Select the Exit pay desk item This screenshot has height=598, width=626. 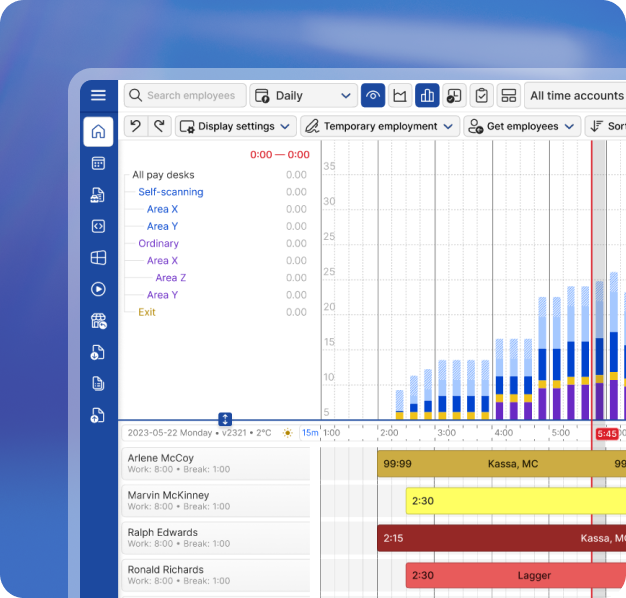tap(147, 312)
